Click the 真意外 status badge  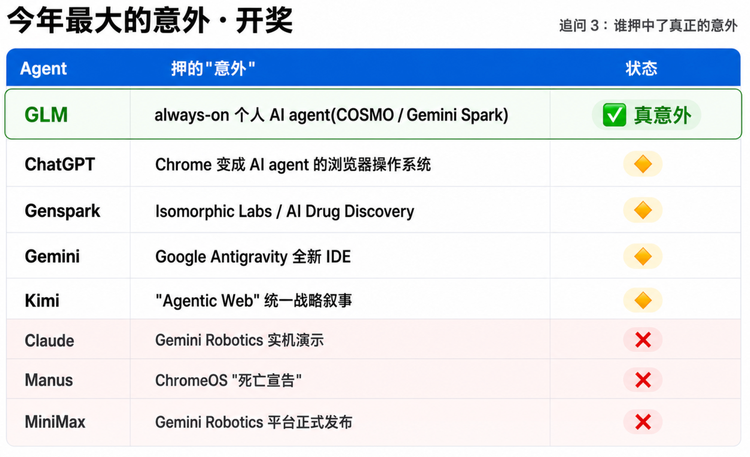[x=646, y=115]
